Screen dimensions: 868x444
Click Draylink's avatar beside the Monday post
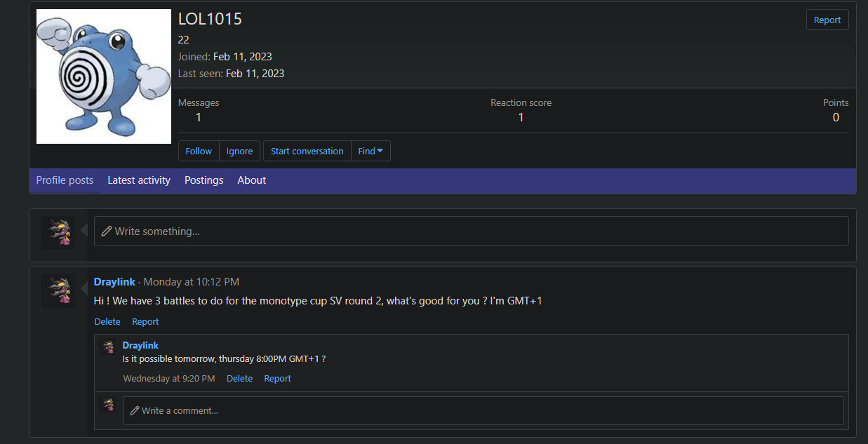[x=58, y=291]
